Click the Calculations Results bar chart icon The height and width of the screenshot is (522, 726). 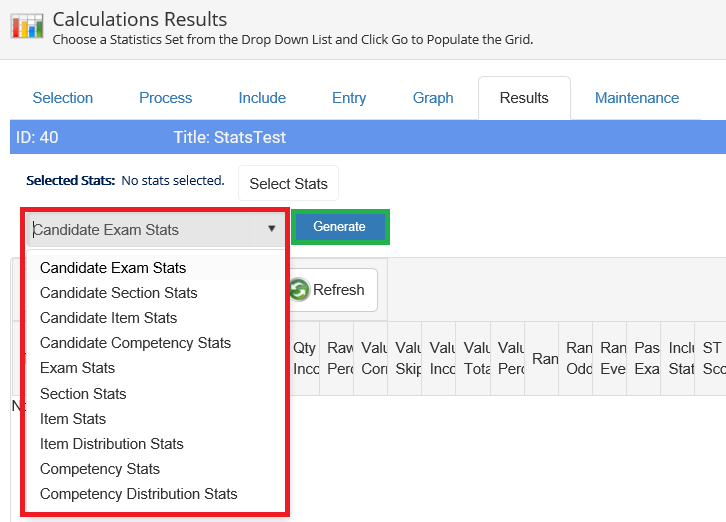tap(28, 24)
